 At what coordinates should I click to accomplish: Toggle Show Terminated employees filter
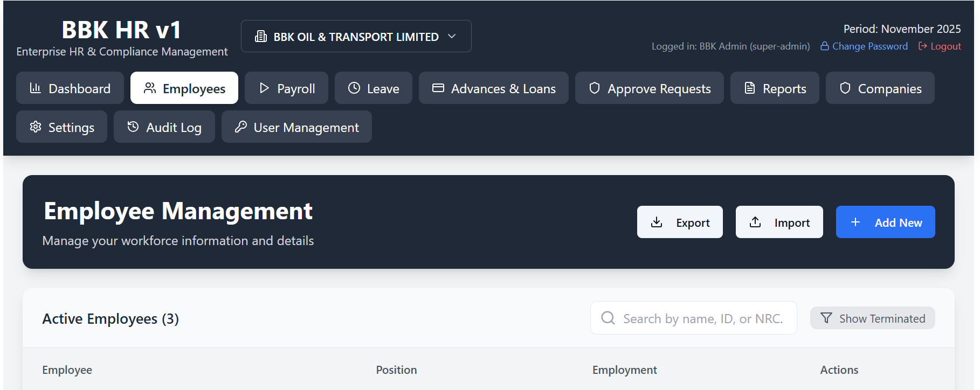click(x=872, y=318)
